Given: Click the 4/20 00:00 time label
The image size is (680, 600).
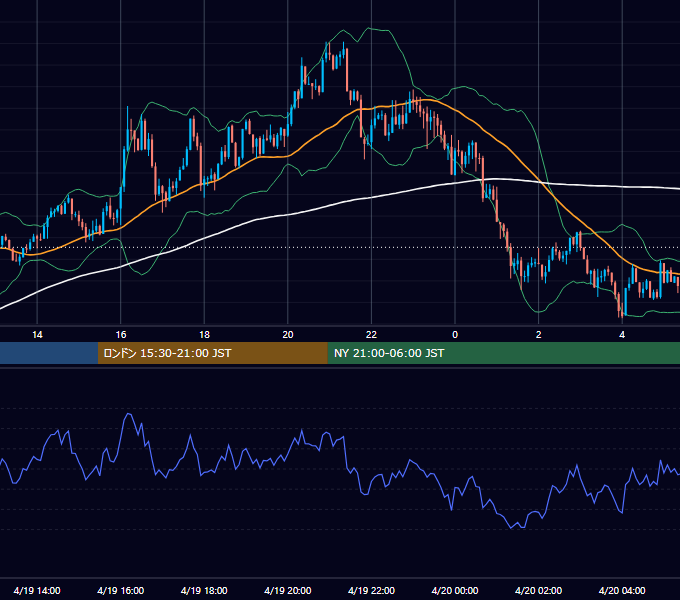Looking at the screenshot, I should tap(455, 590).
